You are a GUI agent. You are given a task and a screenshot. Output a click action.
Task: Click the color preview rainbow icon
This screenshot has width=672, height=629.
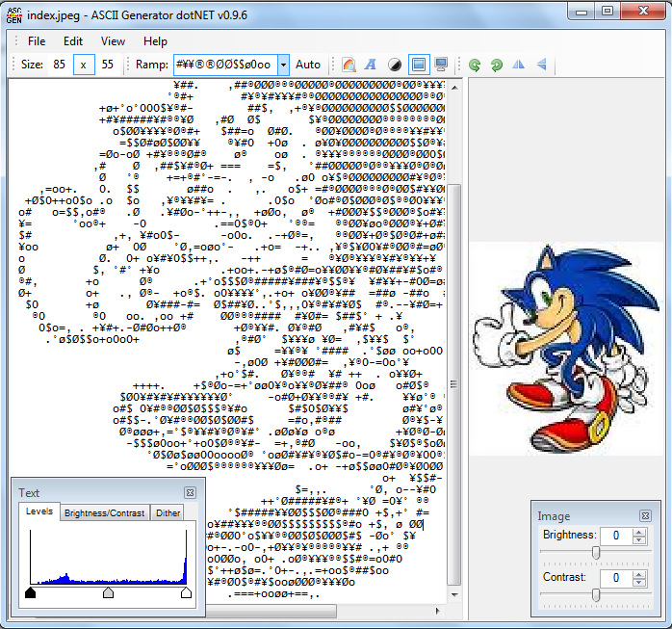tap(349, 65)
